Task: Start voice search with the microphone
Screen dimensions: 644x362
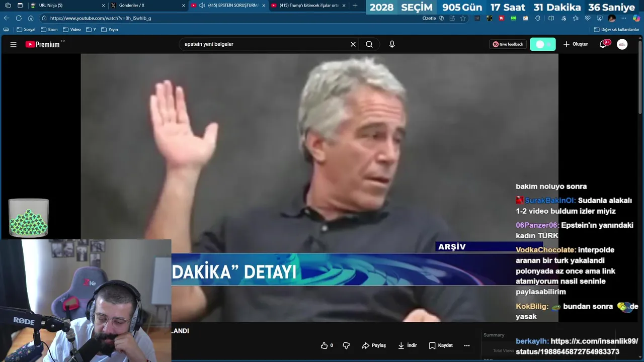Action: tap(392, 44)
